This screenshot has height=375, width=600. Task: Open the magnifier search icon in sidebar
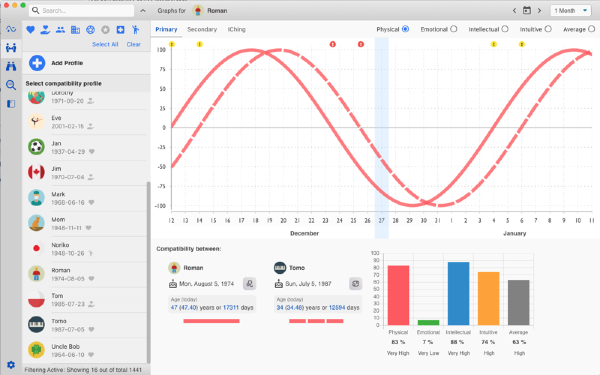(x=11, y=85)
